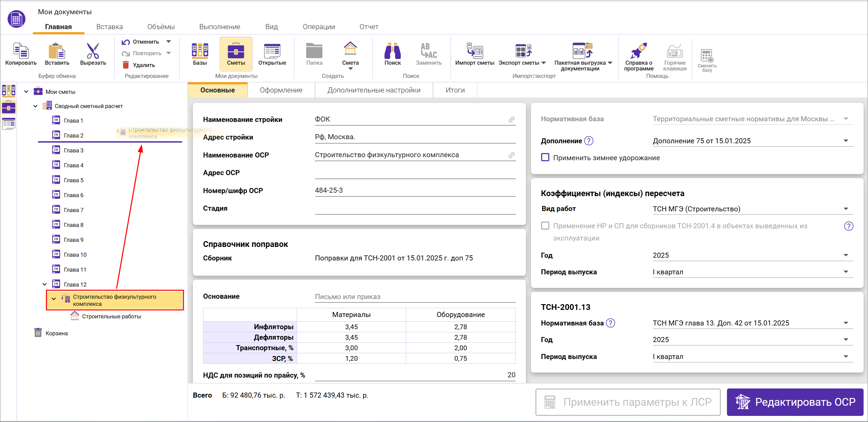Open the Открытые documents icon

click(272, 51)
